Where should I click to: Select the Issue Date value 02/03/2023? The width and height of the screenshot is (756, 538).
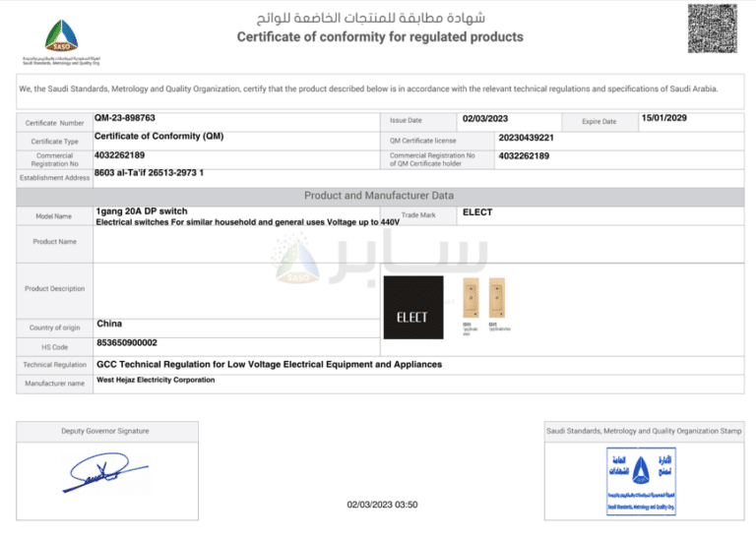(484, 118)
